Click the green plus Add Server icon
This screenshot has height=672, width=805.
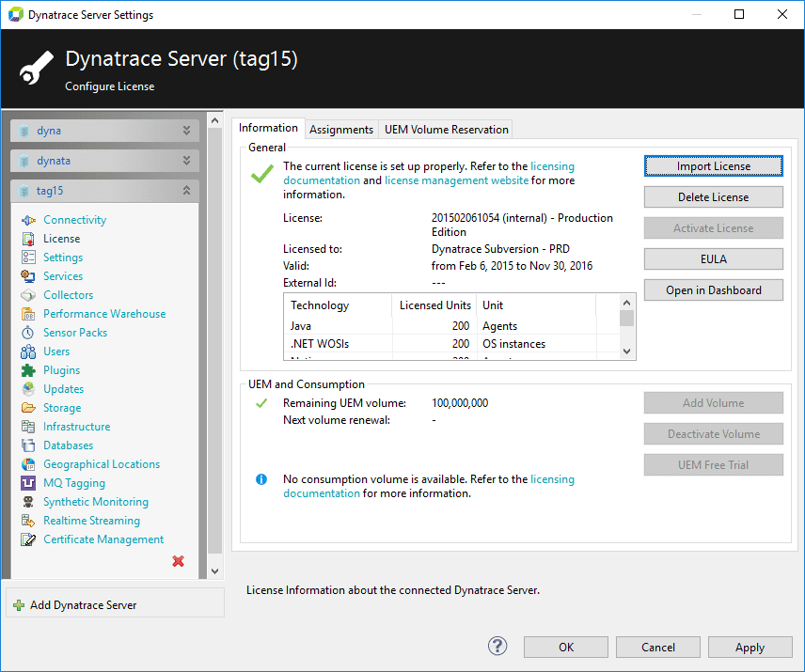19,606
